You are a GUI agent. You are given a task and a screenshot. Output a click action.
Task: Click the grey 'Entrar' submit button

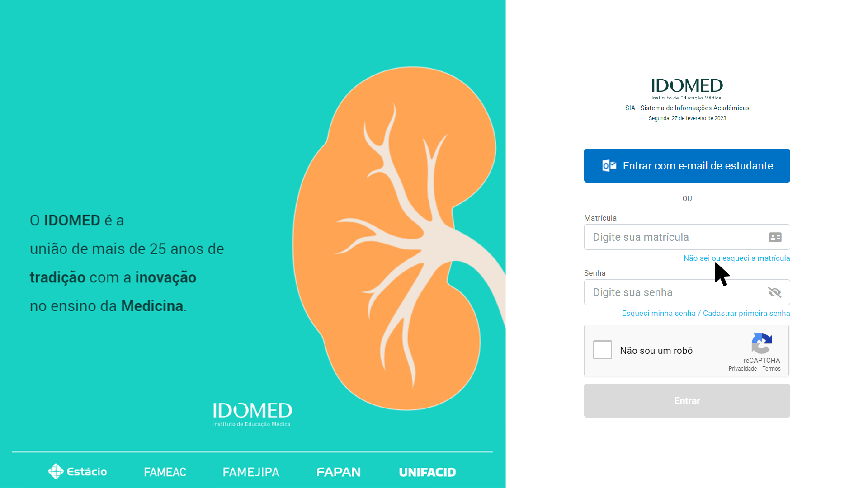point(687,401)
